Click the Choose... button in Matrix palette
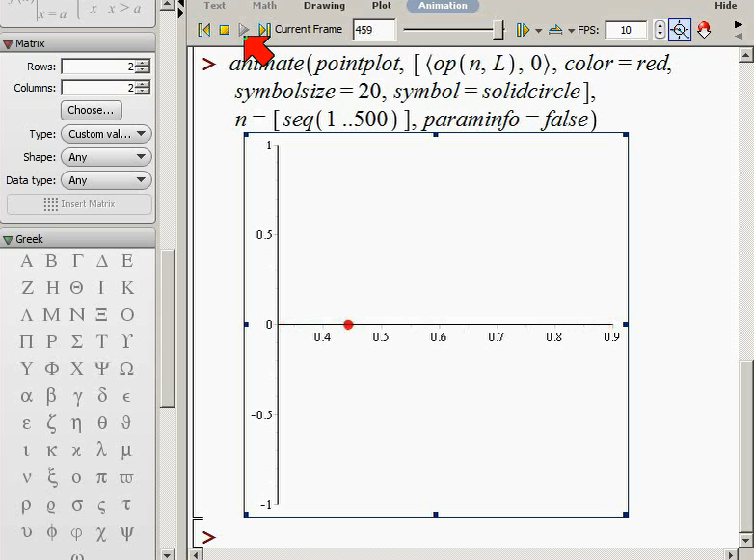This screenshot has height=560, width=754. pos(92,110)
